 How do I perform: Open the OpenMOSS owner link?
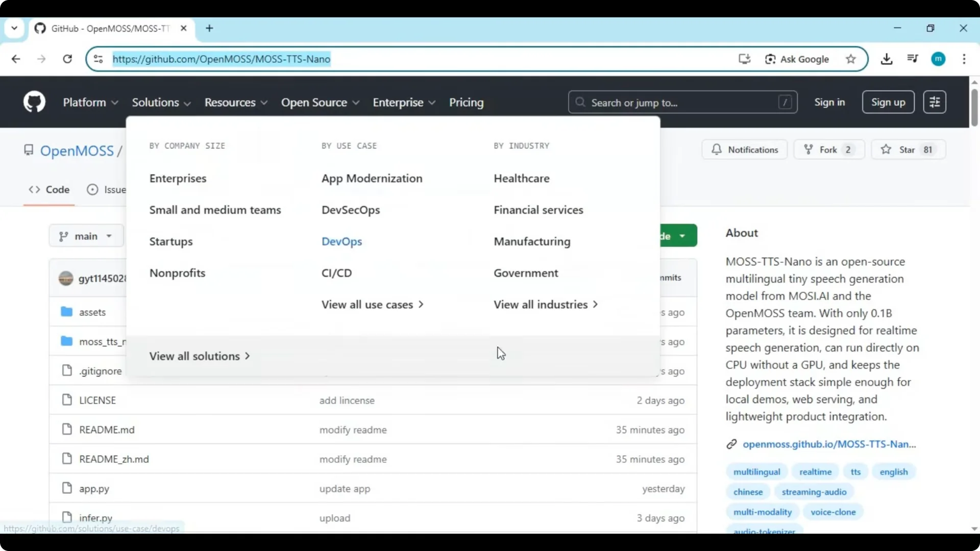tap(77, 151)
